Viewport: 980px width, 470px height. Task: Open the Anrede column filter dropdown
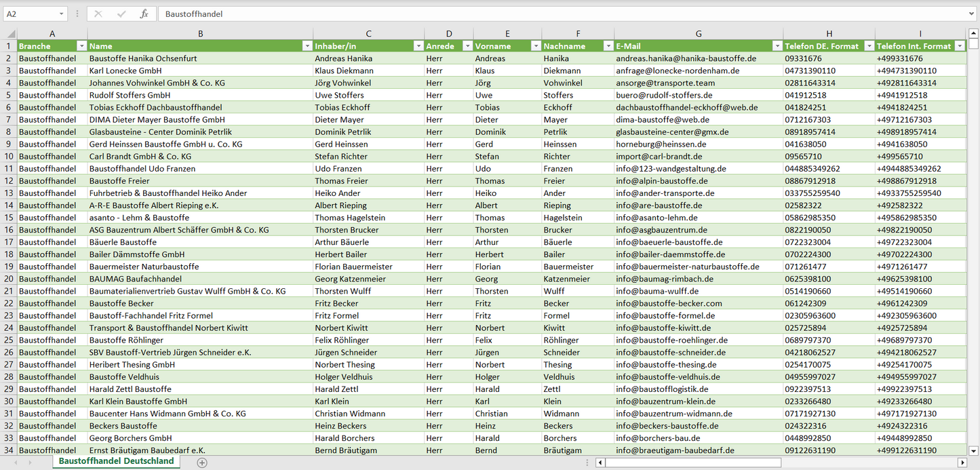coord(467,46)
